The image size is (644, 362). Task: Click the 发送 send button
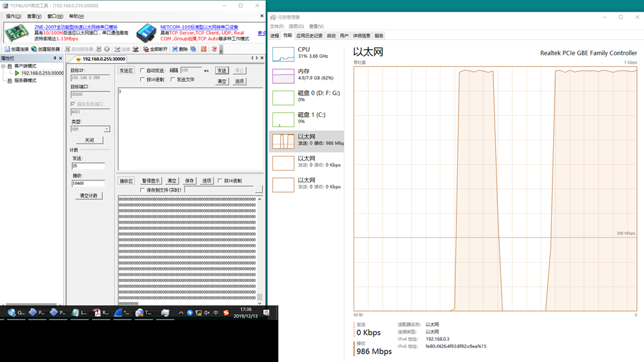222,71
